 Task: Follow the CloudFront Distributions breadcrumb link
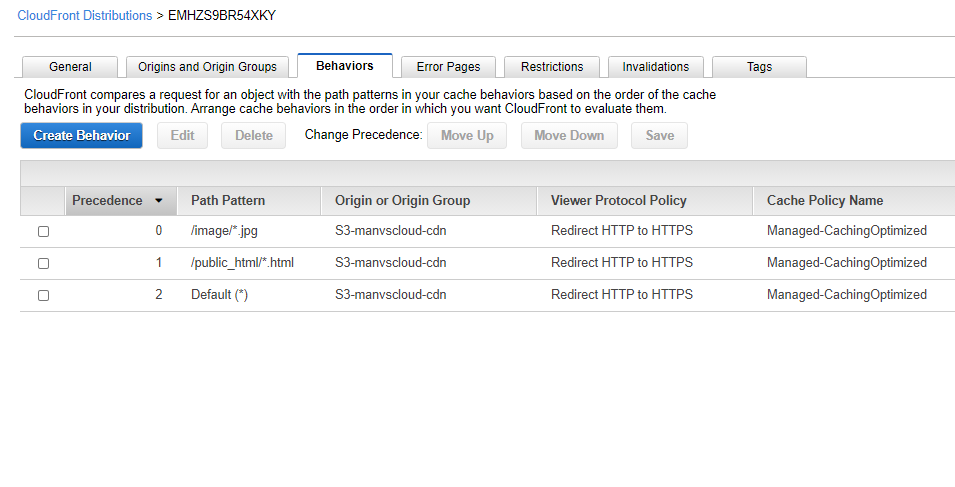[85, 16]
